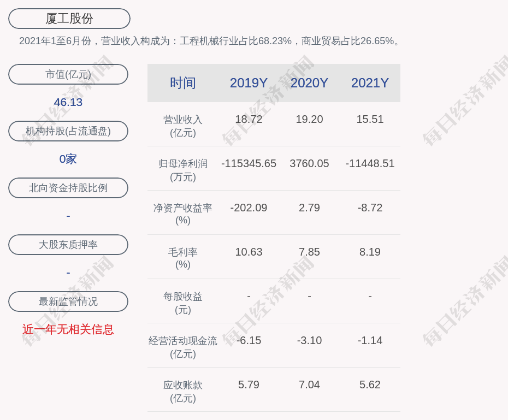Click the 2021Y column header
The width and height of the screenshot is (508, 420).
[x=370, y=83]
